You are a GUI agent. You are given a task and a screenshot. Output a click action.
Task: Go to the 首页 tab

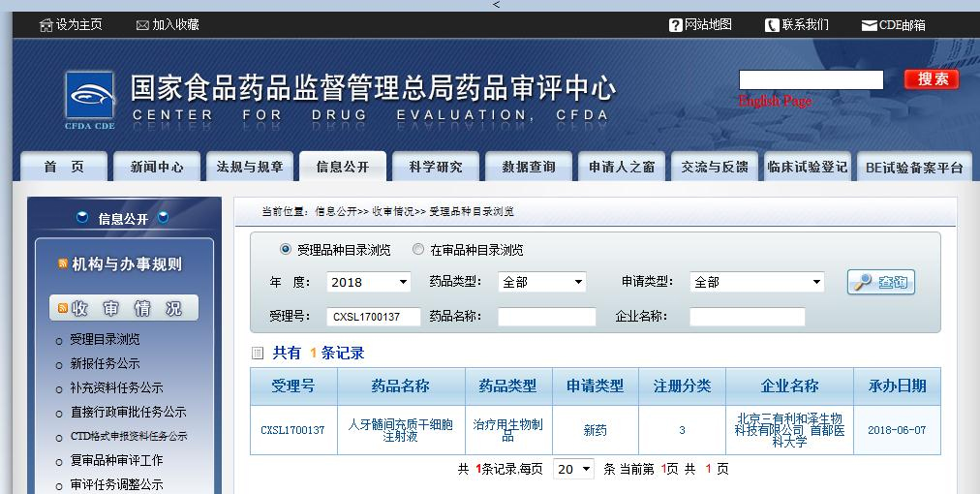[64, 167]
